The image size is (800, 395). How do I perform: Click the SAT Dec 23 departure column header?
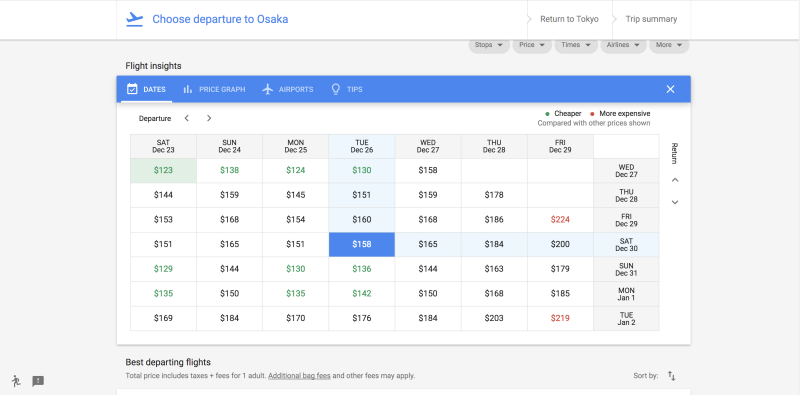163,146
